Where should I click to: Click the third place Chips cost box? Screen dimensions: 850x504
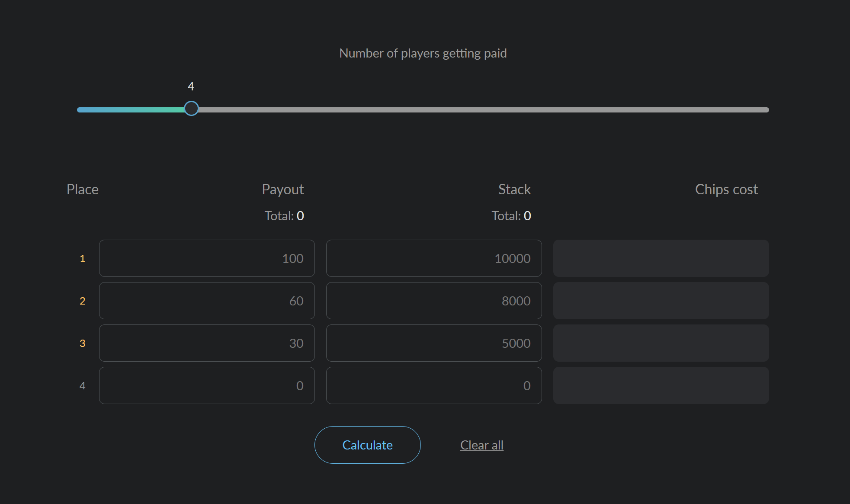point(661,343)
